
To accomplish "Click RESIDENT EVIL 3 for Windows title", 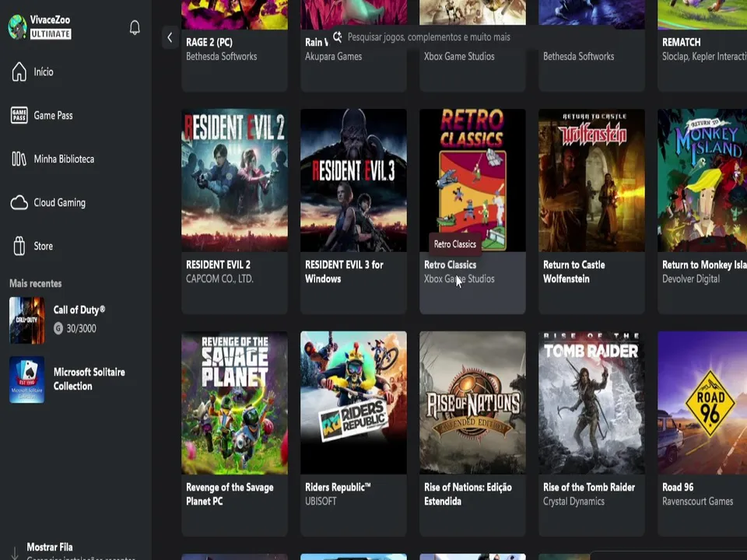I will click(x=344, y=272).
